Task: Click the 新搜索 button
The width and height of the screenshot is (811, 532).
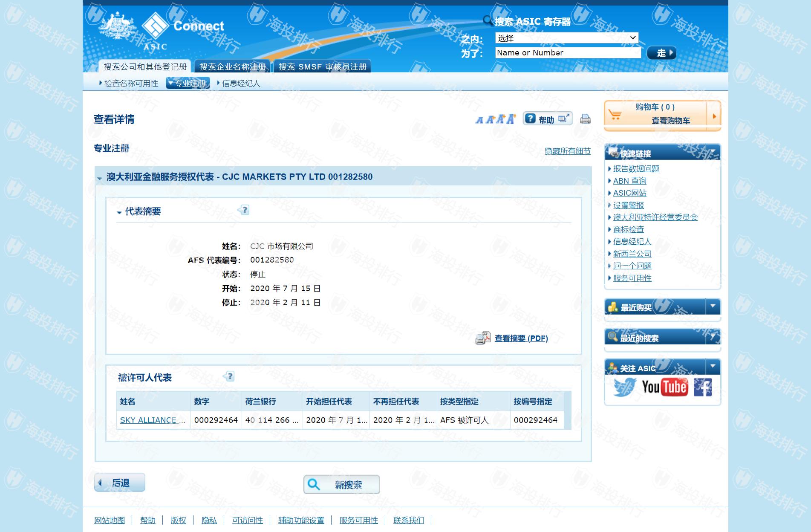Action: pyautogui.click(x=341, y=485)
